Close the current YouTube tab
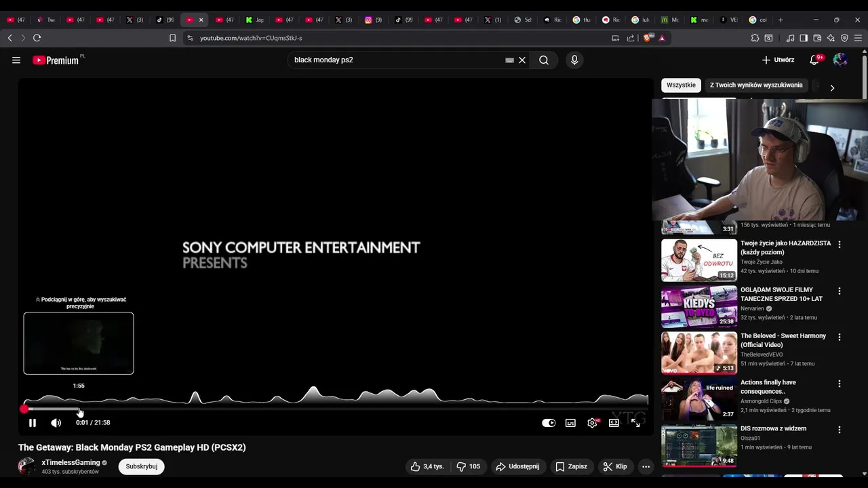The height and width of the screenshot is (488, 868). (x=201, y=20)
